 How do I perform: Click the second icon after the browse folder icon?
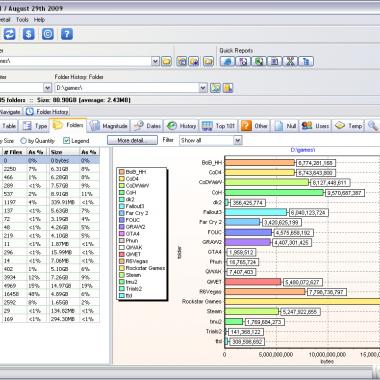[194, 61]
